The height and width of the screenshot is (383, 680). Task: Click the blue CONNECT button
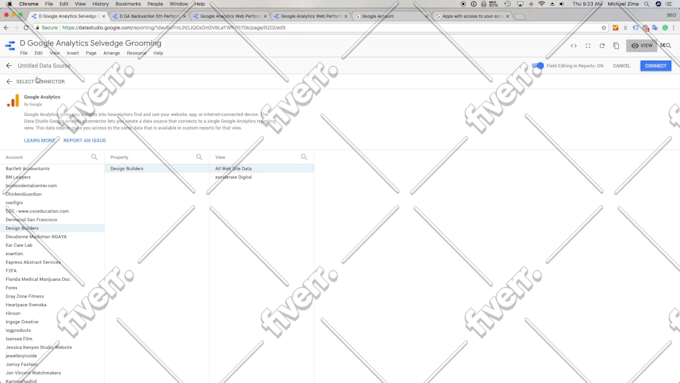pos(655,66)
